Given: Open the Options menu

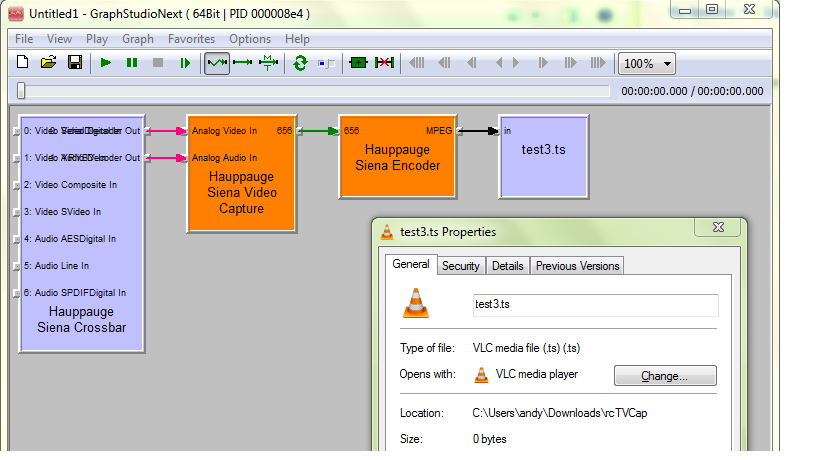Looking at the screenshot, I should (x=250, y=39).
